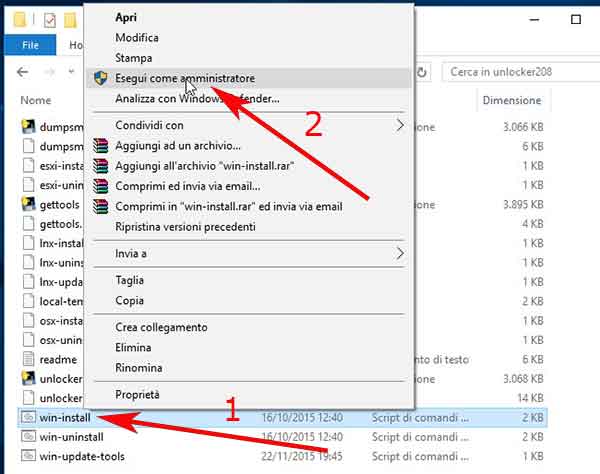Expand the Invia a submenu arrow
Viewport: 600px width, 474px height.
coord(400,253)
